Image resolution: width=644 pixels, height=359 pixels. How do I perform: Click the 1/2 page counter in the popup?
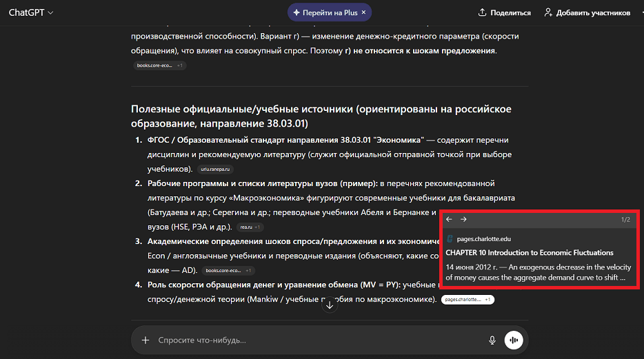coord(625,220)
